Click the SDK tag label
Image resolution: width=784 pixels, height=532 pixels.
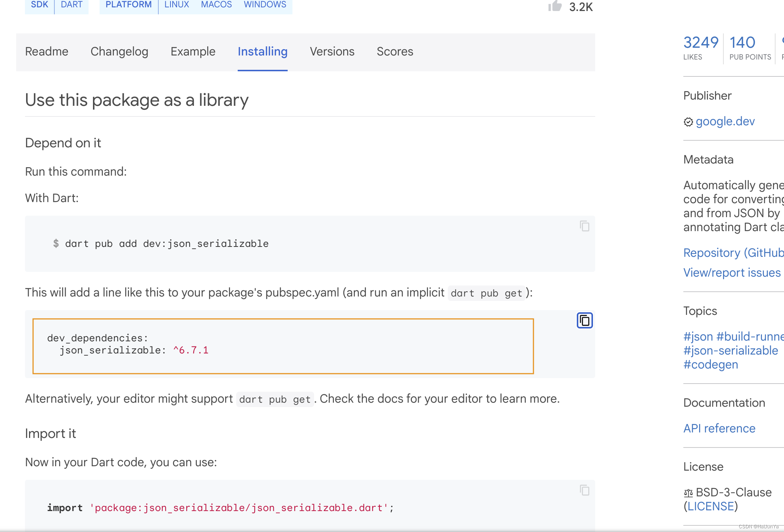point(40,5)
